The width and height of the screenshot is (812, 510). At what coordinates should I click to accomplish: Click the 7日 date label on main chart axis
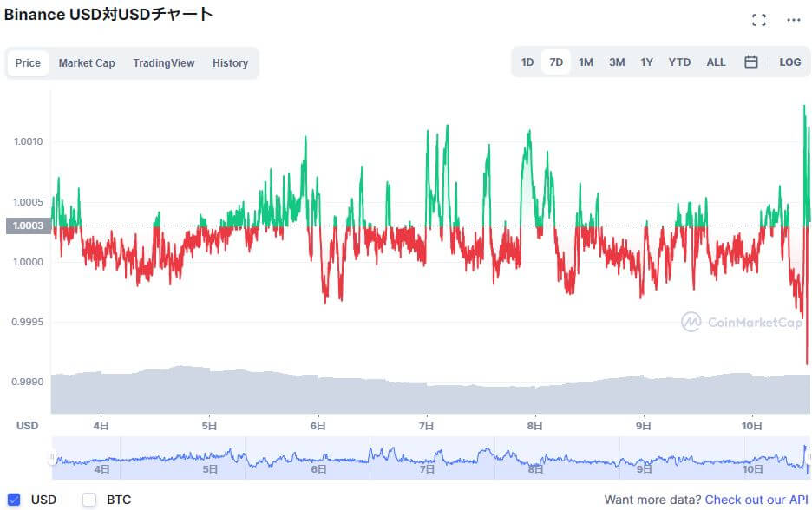[x=427, y=426]
